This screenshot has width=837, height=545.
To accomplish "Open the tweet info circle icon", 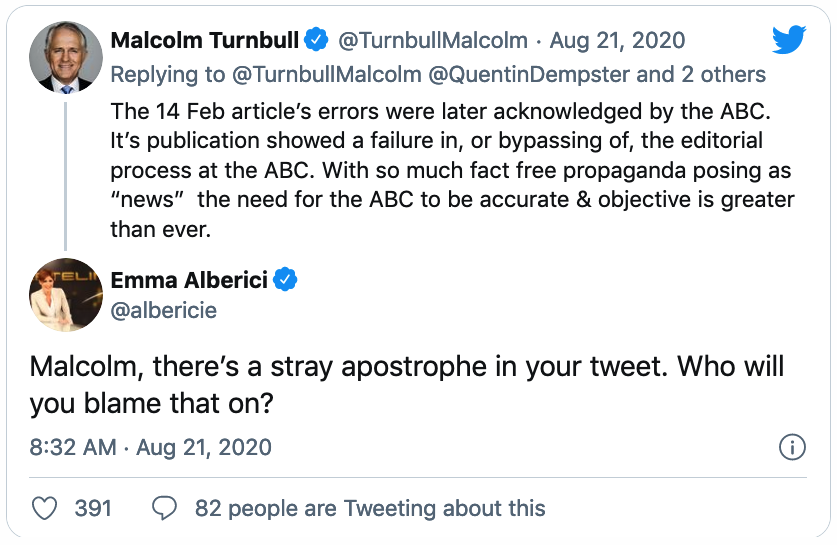I will [792, 447].
